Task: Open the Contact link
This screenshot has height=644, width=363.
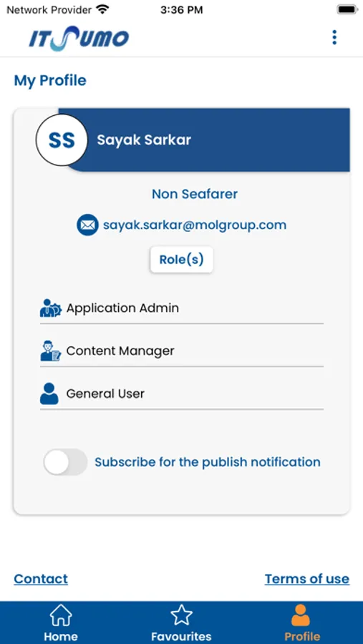Action: tap(41, 579)
